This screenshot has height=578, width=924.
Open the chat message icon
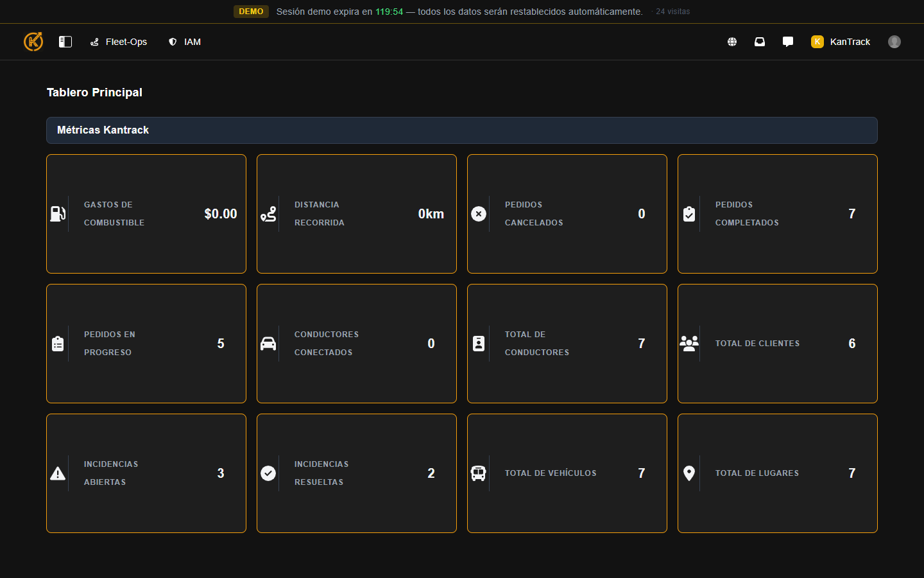pos(788,42)
